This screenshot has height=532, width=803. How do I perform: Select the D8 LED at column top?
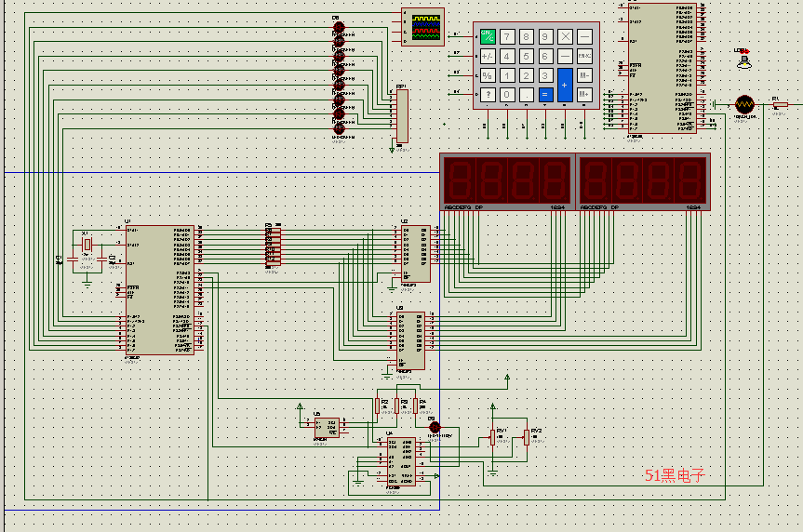point(339,27)
